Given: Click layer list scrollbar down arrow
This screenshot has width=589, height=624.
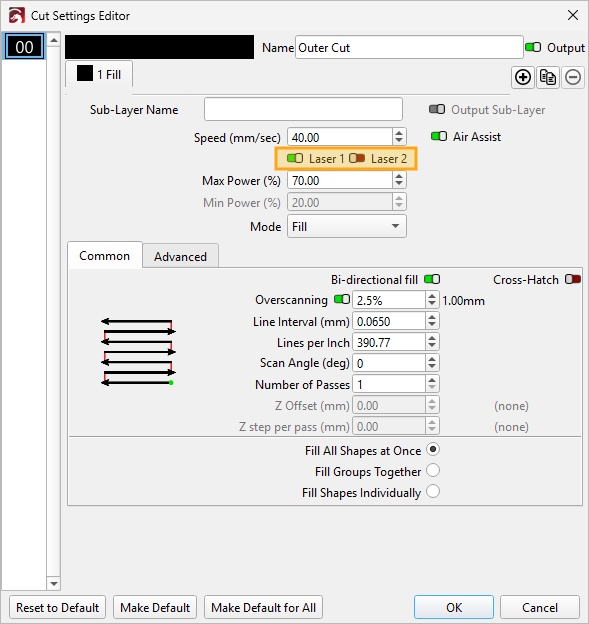Looking at the screenshot, I should click(x=54, y=583).
